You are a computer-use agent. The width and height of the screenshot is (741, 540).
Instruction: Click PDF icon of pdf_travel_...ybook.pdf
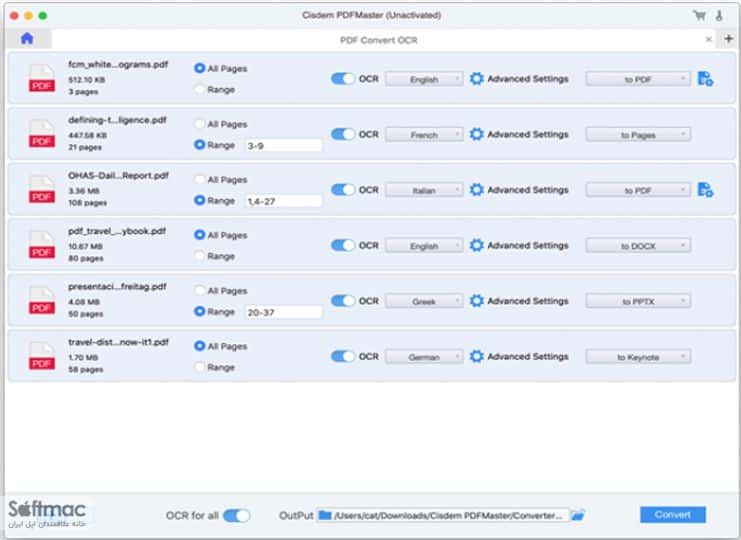(x=42, y=245)
